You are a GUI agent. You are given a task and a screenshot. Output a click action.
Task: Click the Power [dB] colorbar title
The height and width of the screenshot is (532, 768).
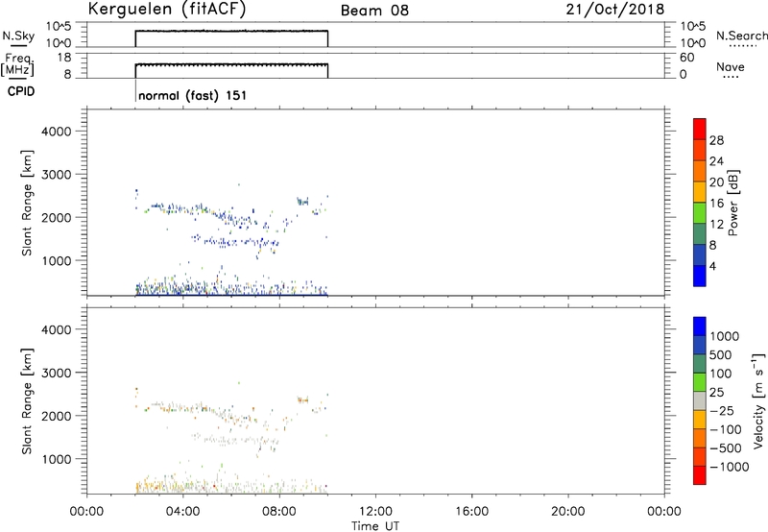click(x=732, y=203)
